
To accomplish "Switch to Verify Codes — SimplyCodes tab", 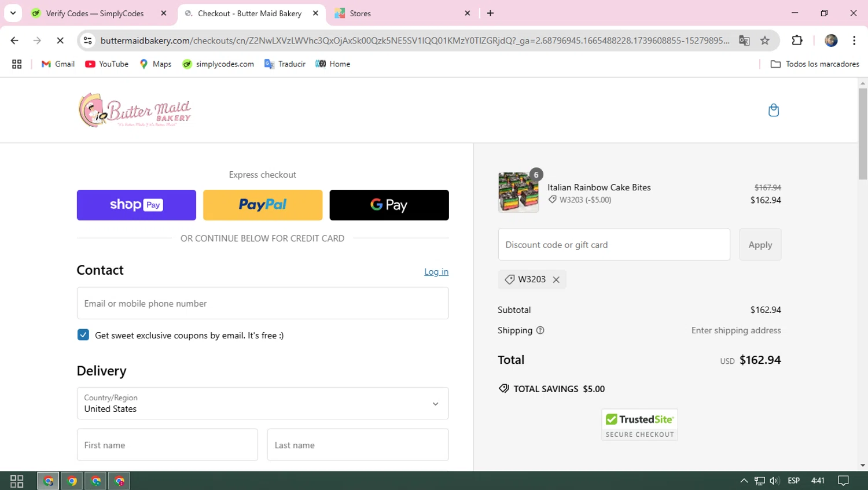I will click(95, 13).
